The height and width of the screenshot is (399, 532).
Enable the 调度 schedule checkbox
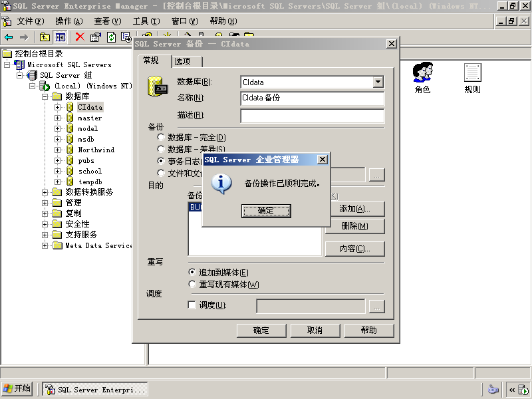[192, 305]
